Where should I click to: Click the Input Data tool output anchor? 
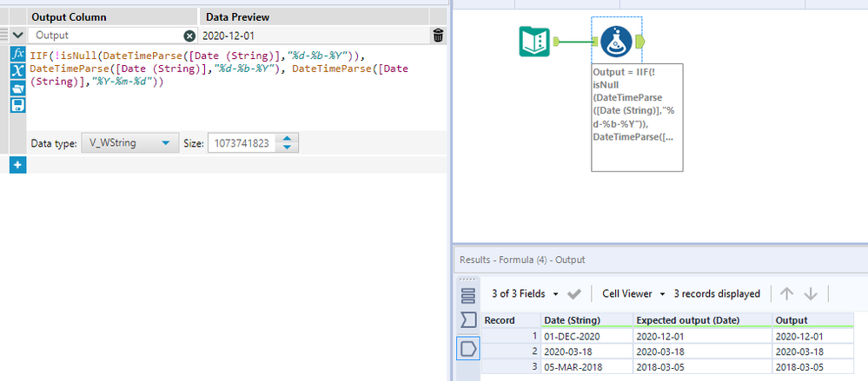click(558, 41)
